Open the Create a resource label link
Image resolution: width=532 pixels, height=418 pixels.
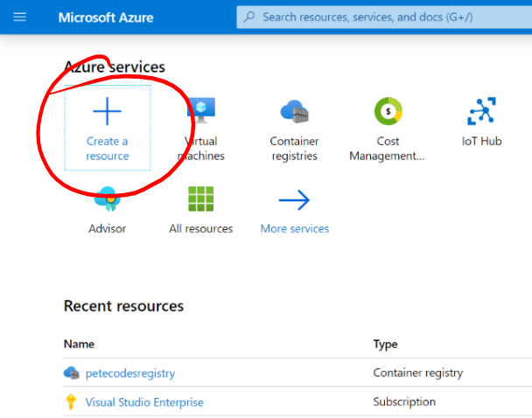tap(108, 149)
